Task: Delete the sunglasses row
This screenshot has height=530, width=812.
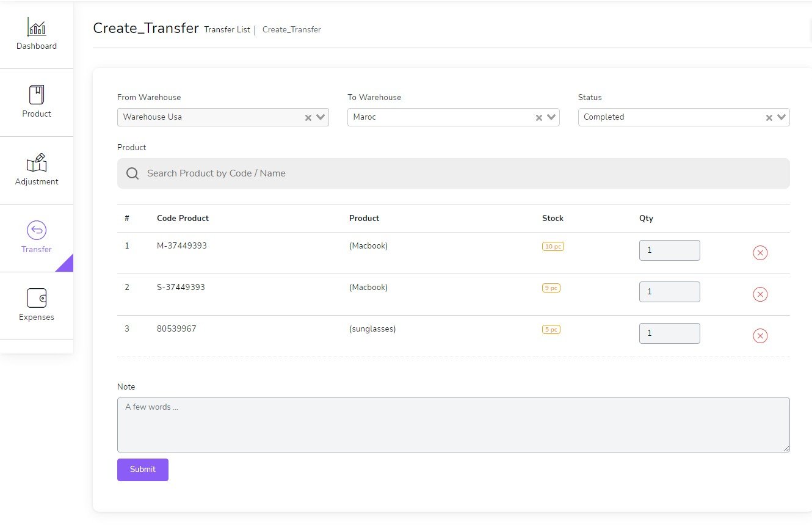Action: pyautogui.click(x=760, y=336)
